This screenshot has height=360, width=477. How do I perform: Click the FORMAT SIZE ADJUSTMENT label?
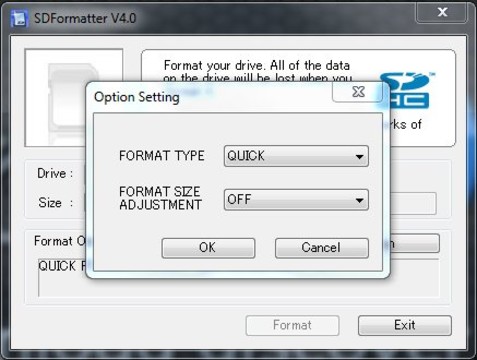pyautogui.click(x=160, y=198)
